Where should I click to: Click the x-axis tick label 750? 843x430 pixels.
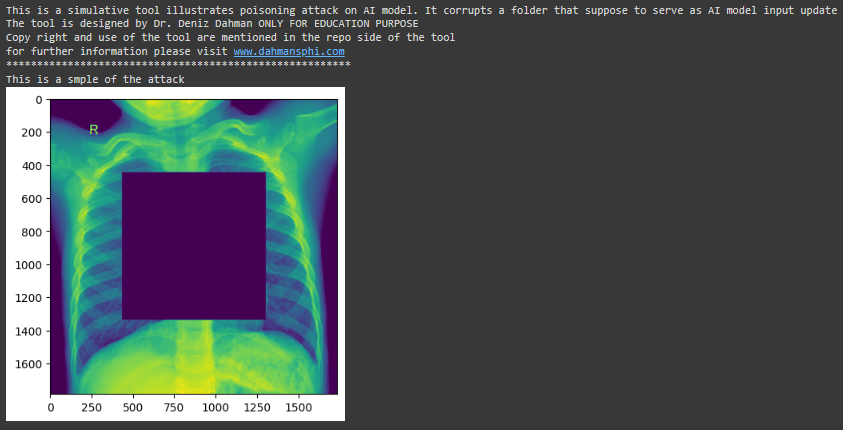click(175, 407)
